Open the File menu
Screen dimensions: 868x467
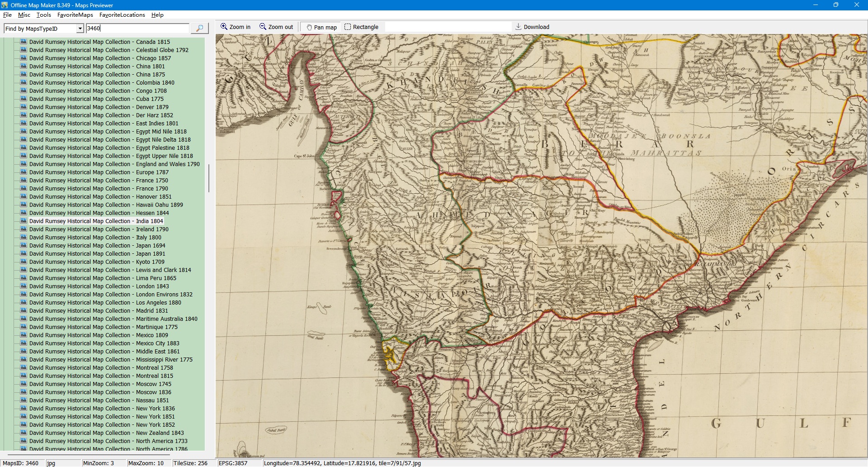click(x=7, y=15)
